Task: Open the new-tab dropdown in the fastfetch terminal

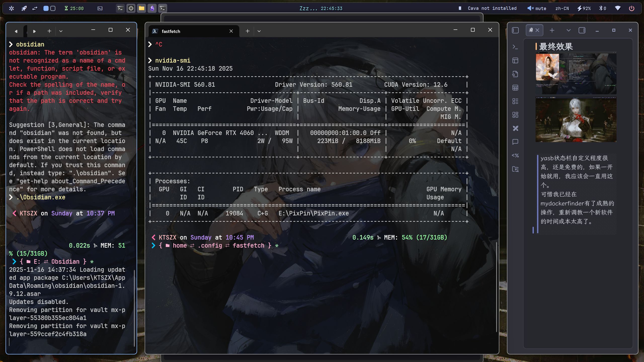Action: point(259,31)
